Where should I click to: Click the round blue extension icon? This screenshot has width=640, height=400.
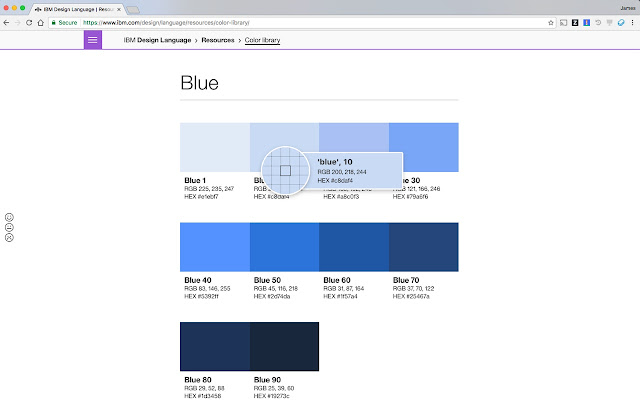click(x=621, y=23)
